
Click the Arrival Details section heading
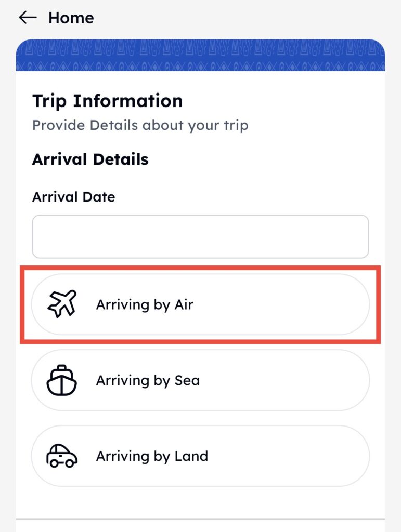90,159
